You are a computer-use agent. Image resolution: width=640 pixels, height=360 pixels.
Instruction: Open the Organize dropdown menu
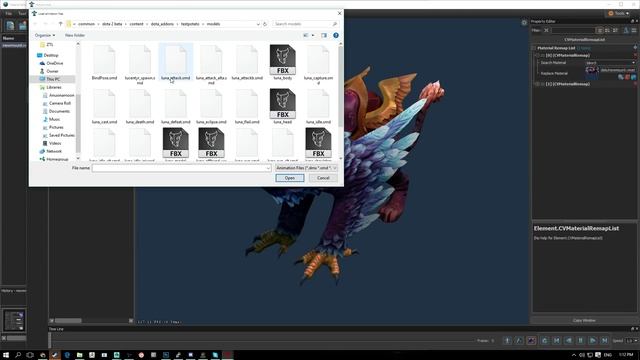click(x=44, y=36)
